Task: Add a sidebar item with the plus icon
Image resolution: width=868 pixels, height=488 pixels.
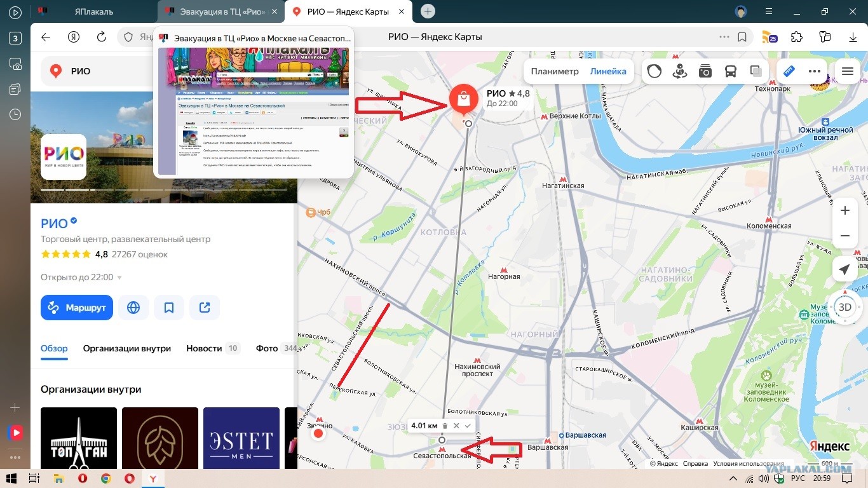Action: (15, 407)
